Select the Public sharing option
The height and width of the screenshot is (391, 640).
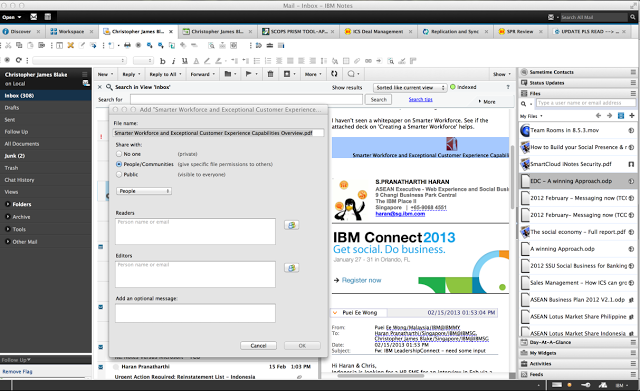(x=119, y=174)
